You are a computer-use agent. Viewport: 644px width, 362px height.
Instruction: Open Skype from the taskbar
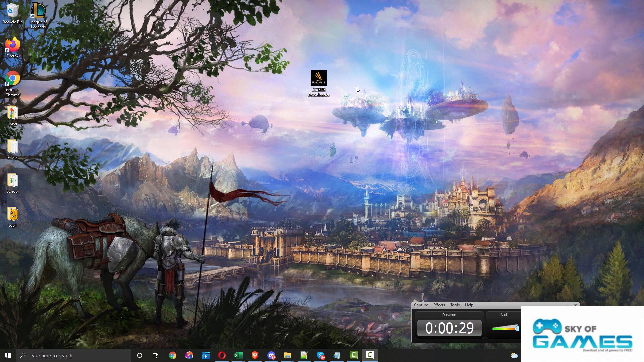pyautogui.click(x=321, y=355)
